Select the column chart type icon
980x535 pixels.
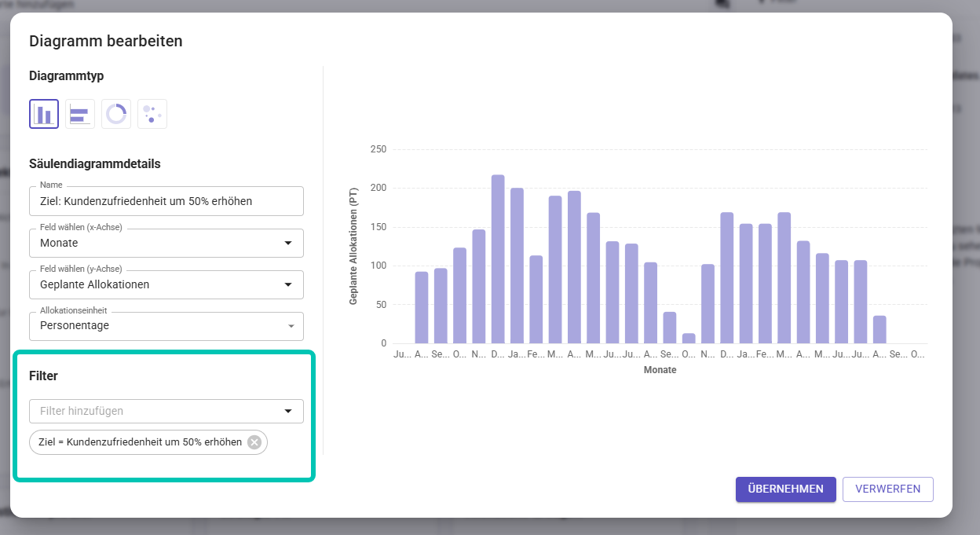coord(44,114)
